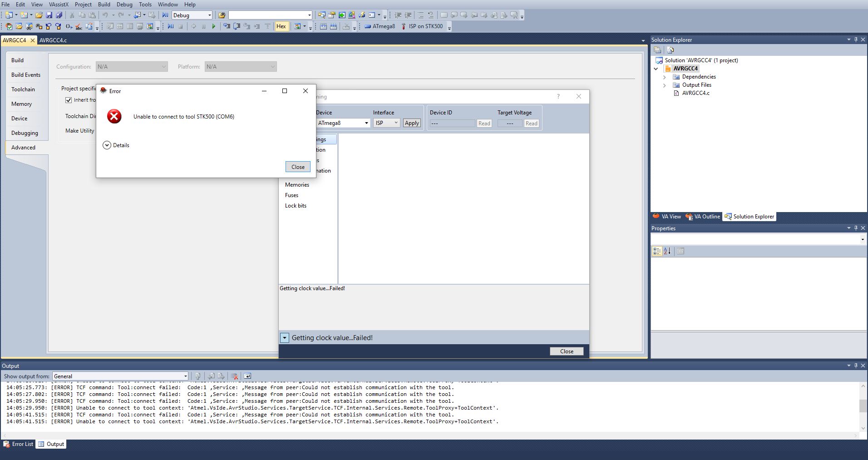The image size is (868, 460).
Task: Open the empty find combo box dropdown
Action: [309, 15]
